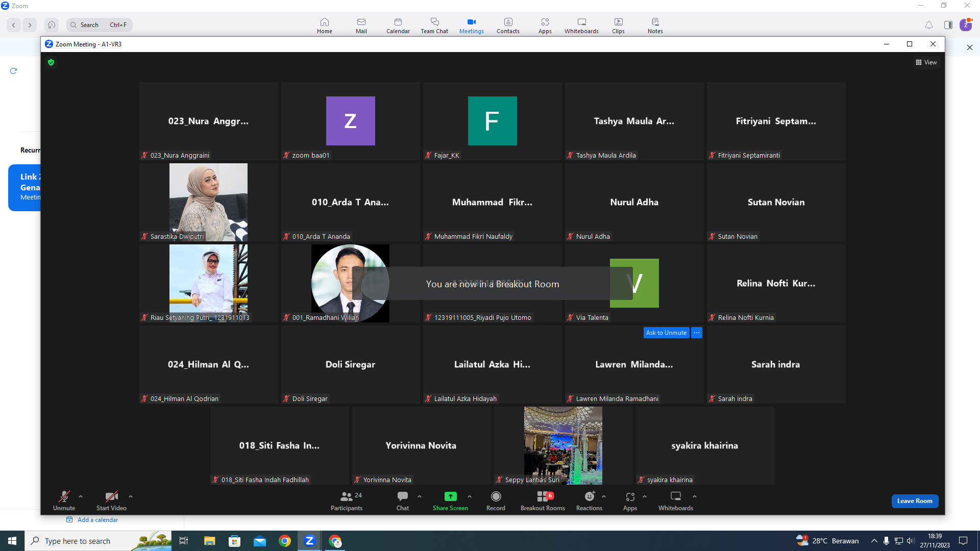Switch to the Contacts tab
The height and width of the screenshot is (551, 980).
click(508, 25)
